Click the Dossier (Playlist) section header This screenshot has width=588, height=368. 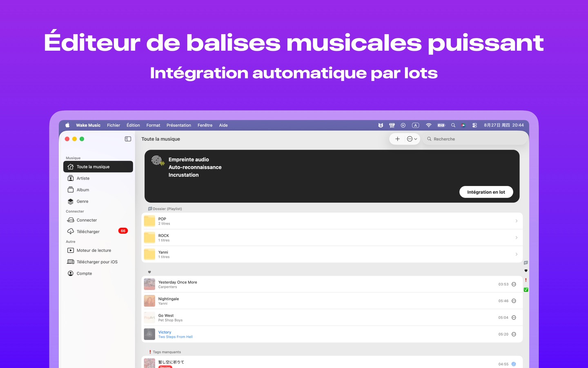pyautogui.click(x=165, y=209)
